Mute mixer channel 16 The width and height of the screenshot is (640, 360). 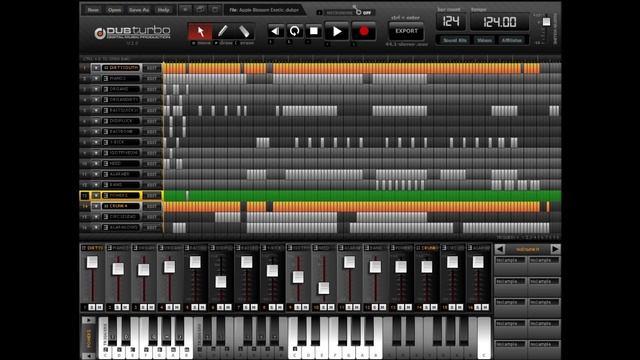[485, 307]
